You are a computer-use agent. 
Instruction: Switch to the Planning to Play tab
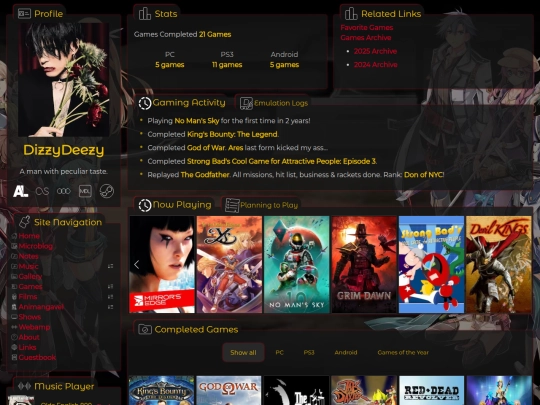click(261, 205)
